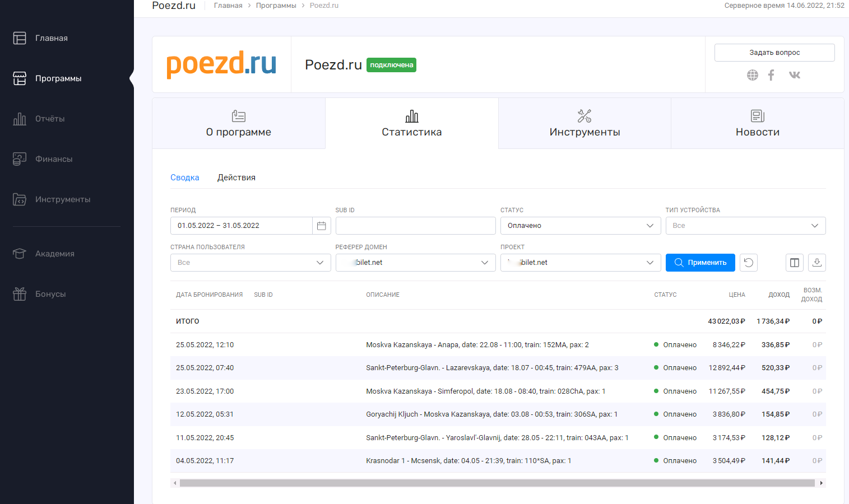
Task: Reset filters with the undo arrow icon
Action: click(749, 263)
